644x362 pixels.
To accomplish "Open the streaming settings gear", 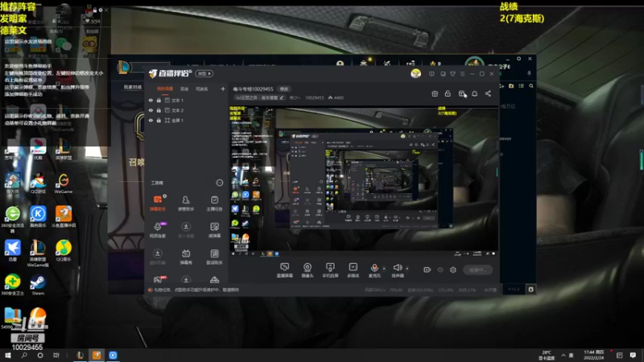I will (x=453, y=269).
